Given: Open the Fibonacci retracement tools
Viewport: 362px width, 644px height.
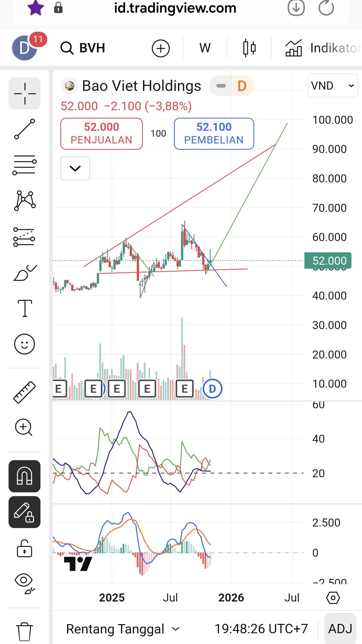Looking at the screenshot, I should click(x=24, y=165).
